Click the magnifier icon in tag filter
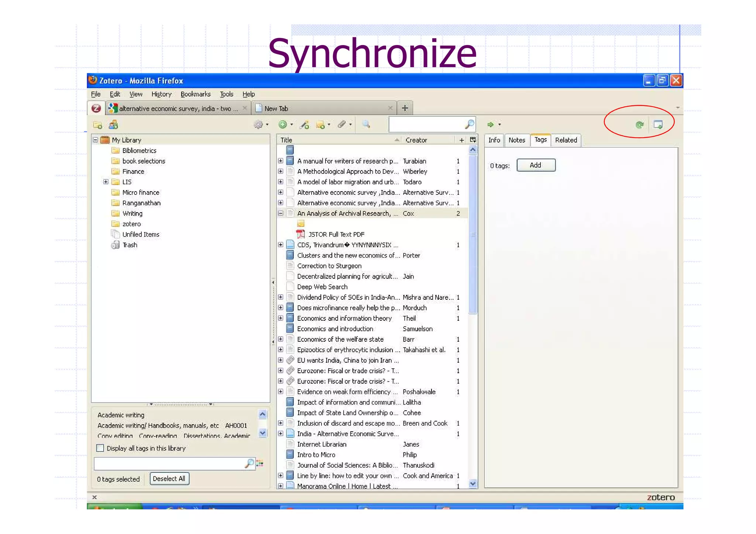756x534 pixels. point(250,464)
